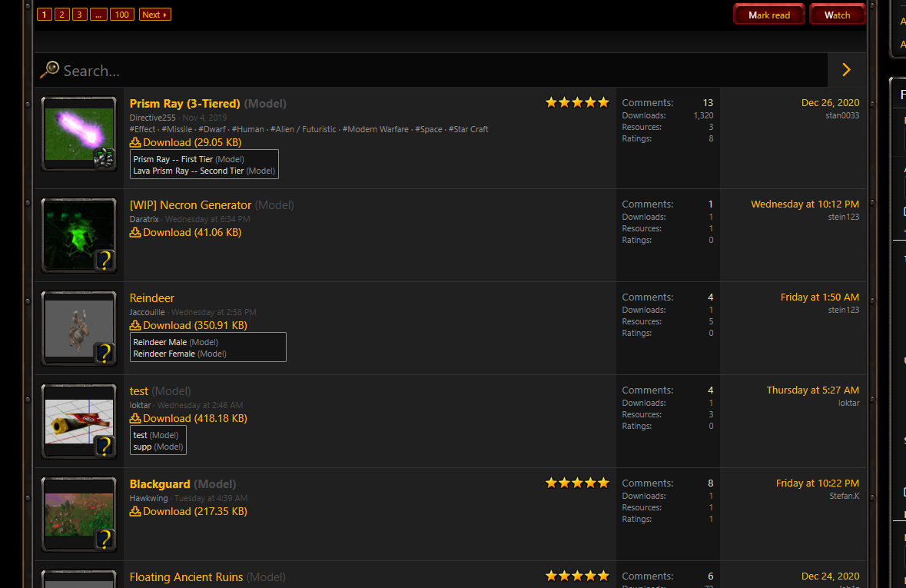Open [WIP] Necron Generator resource

191,205
